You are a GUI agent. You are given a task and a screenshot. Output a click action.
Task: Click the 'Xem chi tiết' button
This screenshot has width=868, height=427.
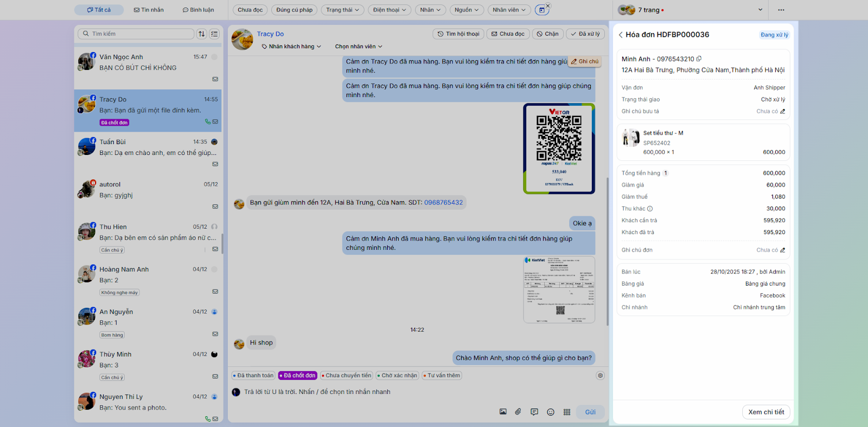tap(766, 412)
